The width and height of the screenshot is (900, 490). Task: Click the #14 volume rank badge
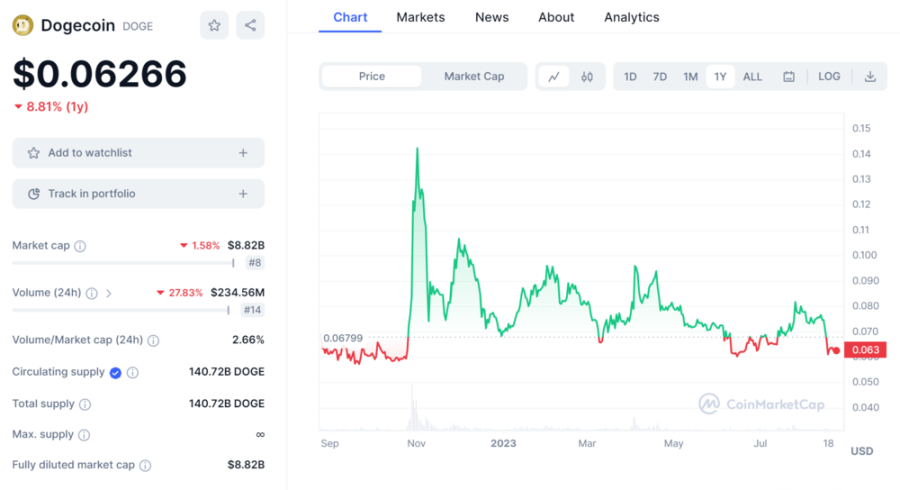tap(253, 310)
